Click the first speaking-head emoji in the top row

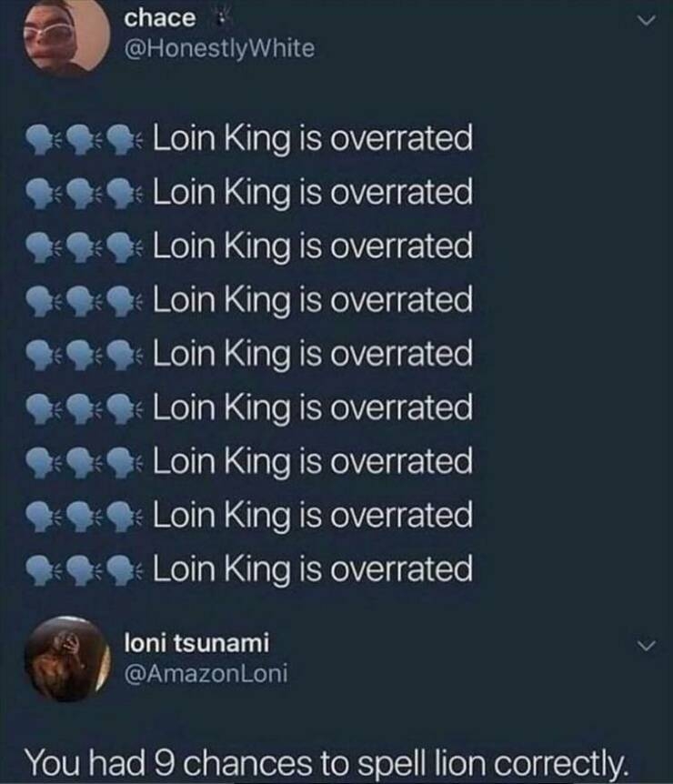point(45,140)
